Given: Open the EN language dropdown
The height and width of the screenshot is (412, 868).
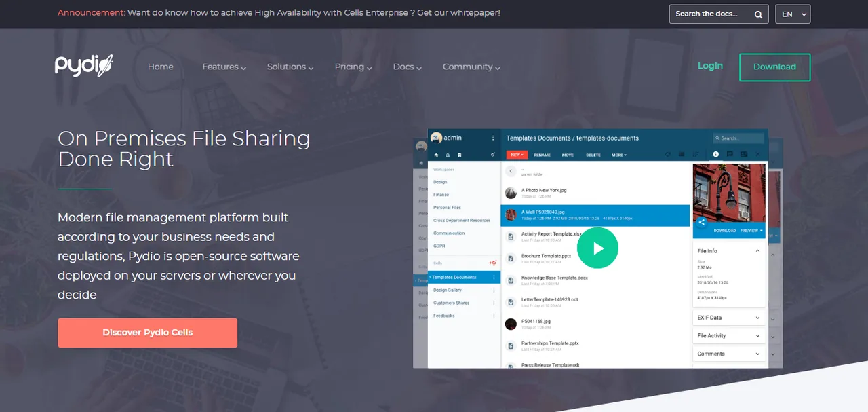Looking at the screenshot, I should coord(793,14).
